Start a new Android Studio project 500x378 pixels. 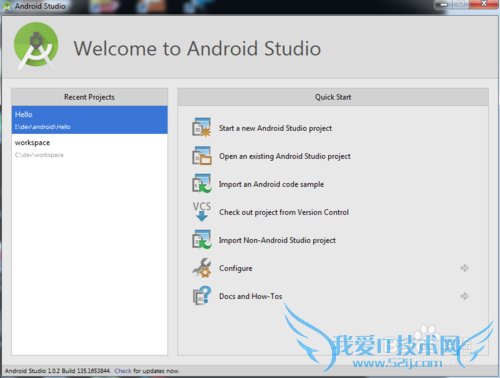[275, 128]
